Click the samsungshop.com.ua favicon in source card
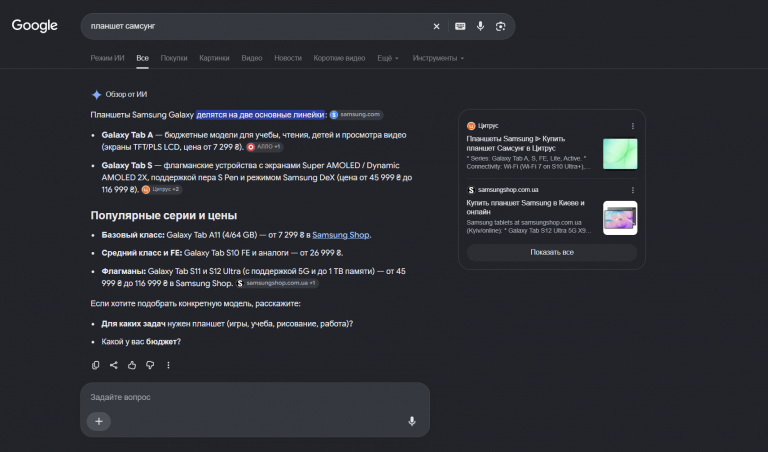This screenshot has height=452, width=768. click(x=471, y=190)
